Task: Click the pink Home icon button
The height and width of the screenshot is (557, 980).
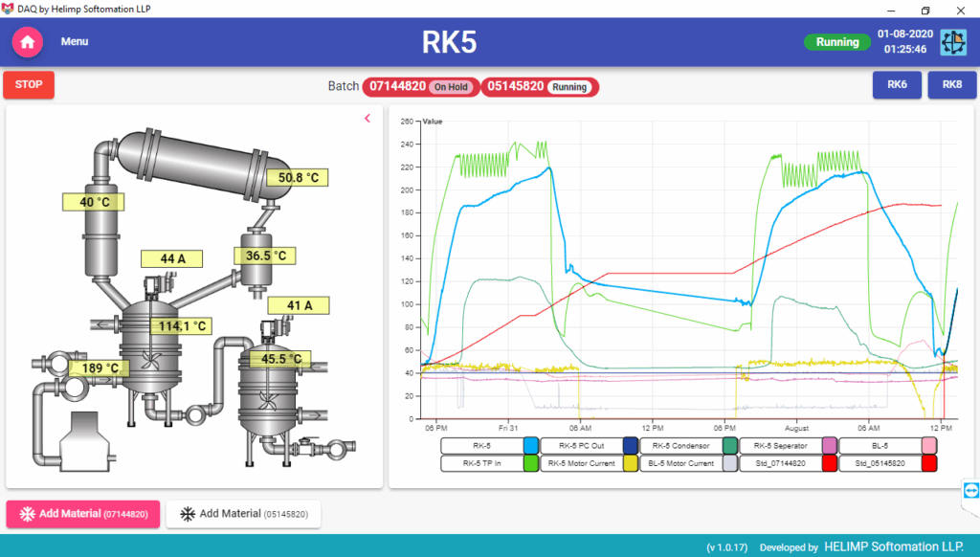Action: 27,42
